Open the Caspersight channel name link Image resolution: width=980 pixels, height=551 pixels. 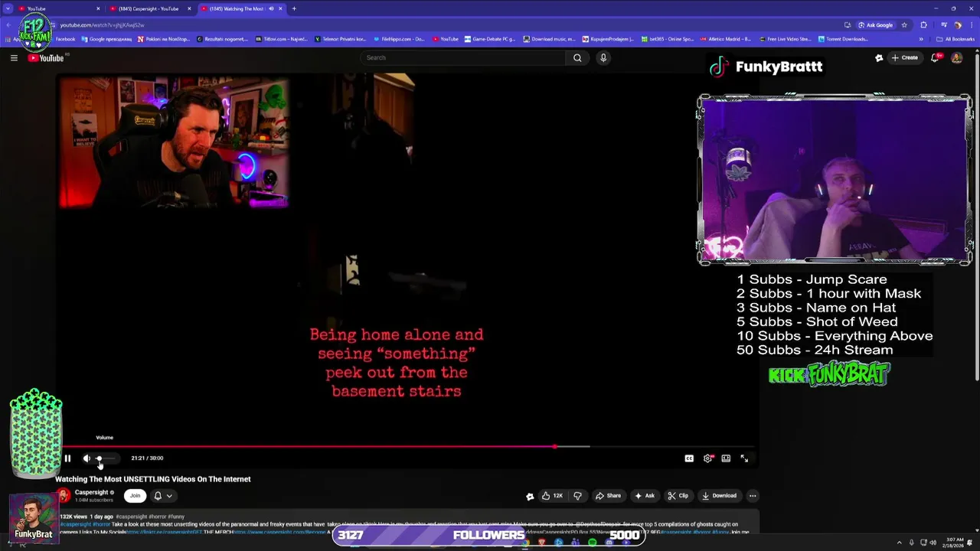pos(91,492)
